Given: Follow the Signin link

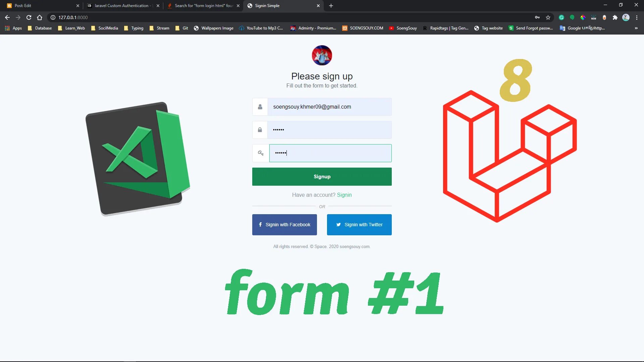Looking at the screenshot, I should [344, 195].
